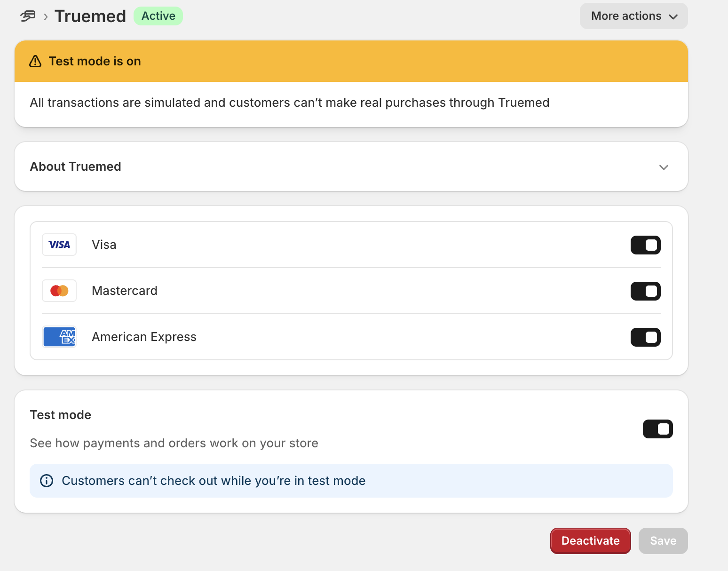Screen dimensions: 728x571
Task: Click the Save button
Action: coord(663,540)
